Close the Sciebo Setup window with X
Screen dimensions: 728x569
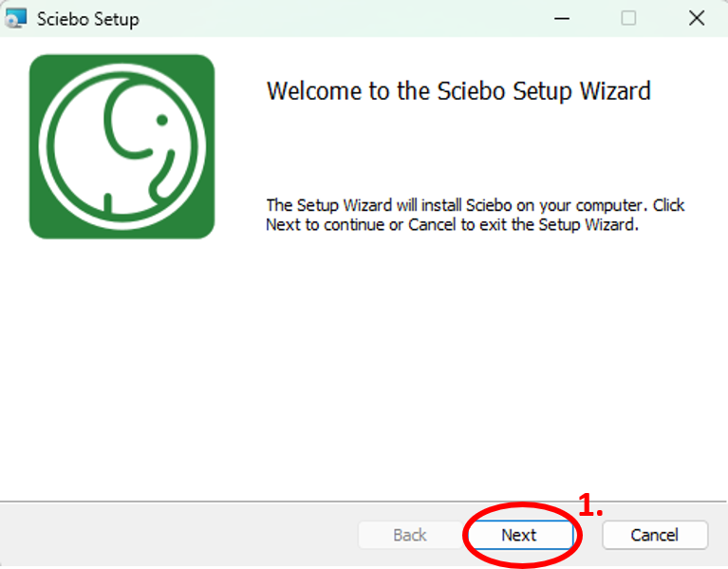coord(697,19)
